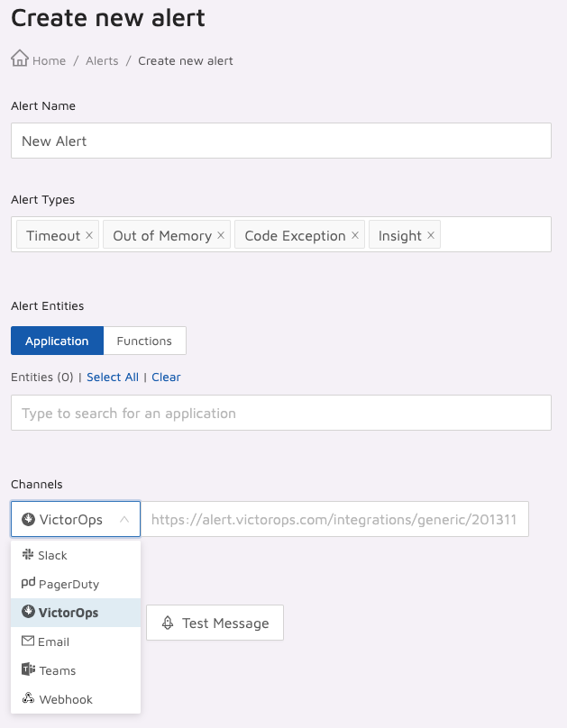Switch to the Application entities tab
This screenshot has height=728, width=567.
click(57, 341)
